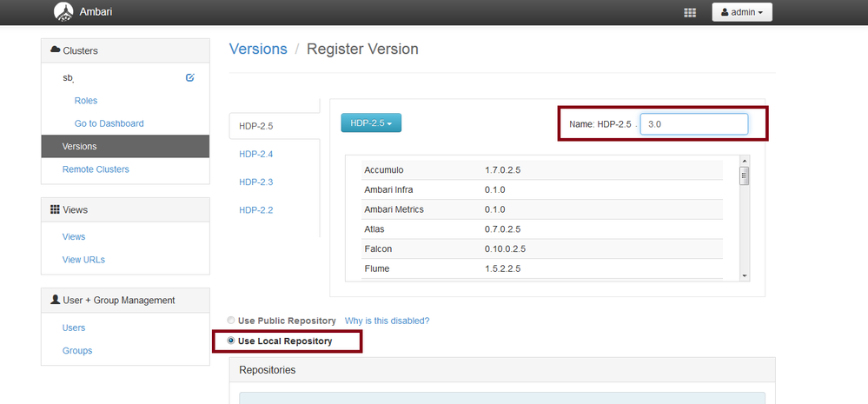Click the cluster rename edit icon
Screen dimensions: 868x404
click(190, 78)
